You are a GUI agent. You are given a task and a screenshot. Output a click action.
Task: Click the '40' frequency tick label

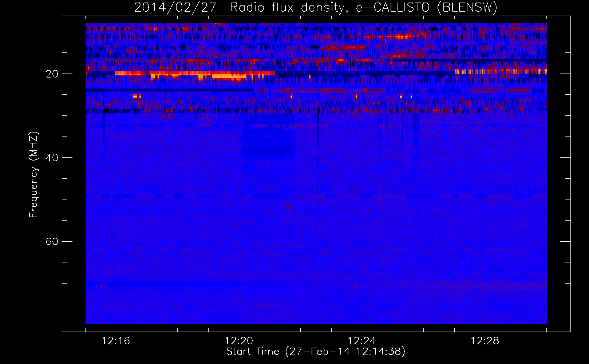(x=52, y=158)
